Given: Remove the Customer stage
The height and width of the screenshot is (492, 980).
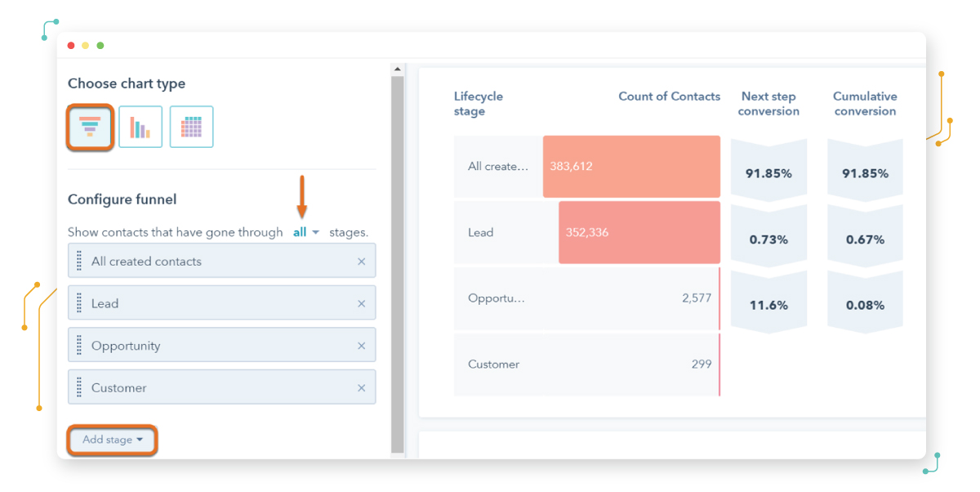Looking at the screenshot, I should [x=361, y=388].
